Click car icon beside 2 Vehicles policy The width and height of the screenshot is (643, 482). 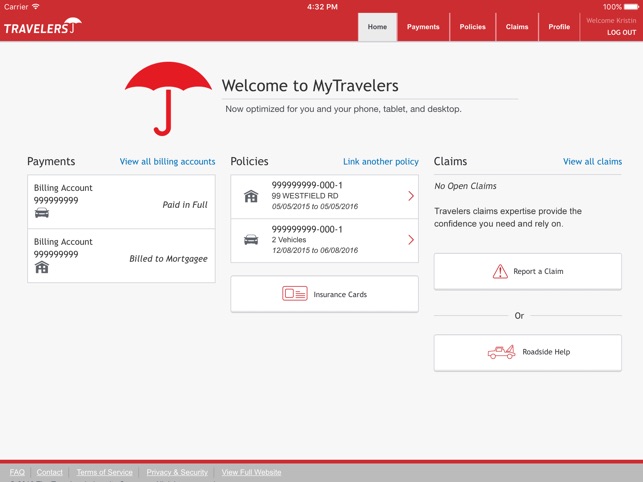coord(251,240)
